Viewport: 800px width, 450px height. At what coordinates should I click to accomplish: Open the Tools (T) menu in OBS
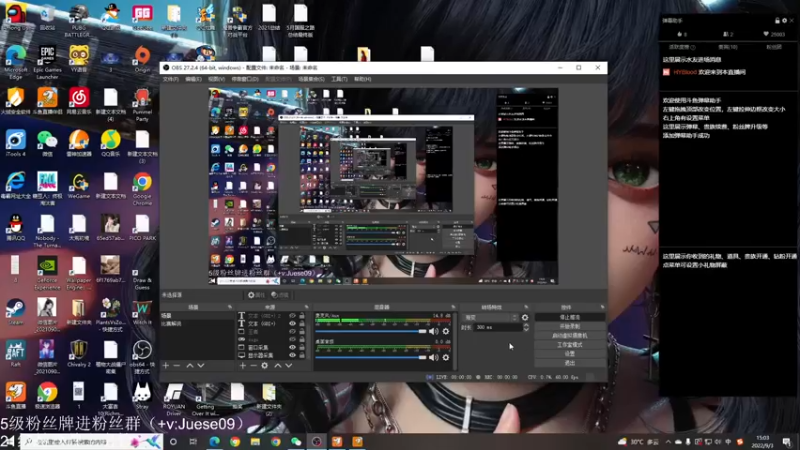point(339,79)
